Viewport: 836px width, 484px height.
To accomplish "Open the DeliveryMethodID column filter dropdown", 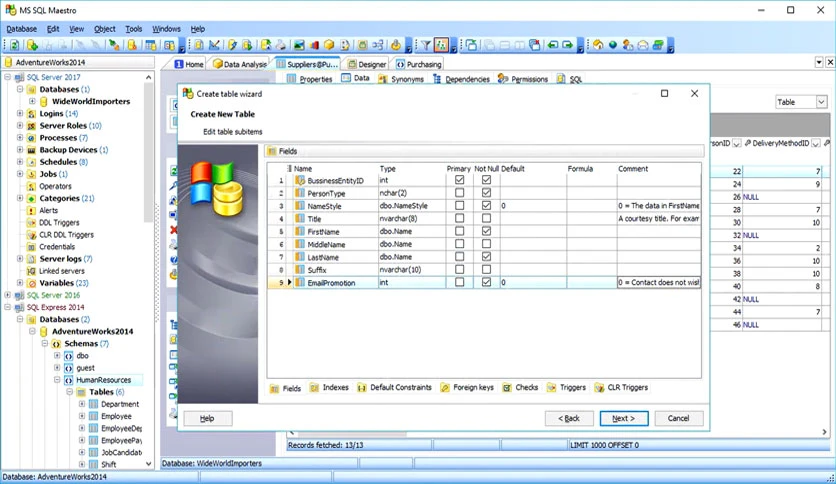I will click(815, 143).
